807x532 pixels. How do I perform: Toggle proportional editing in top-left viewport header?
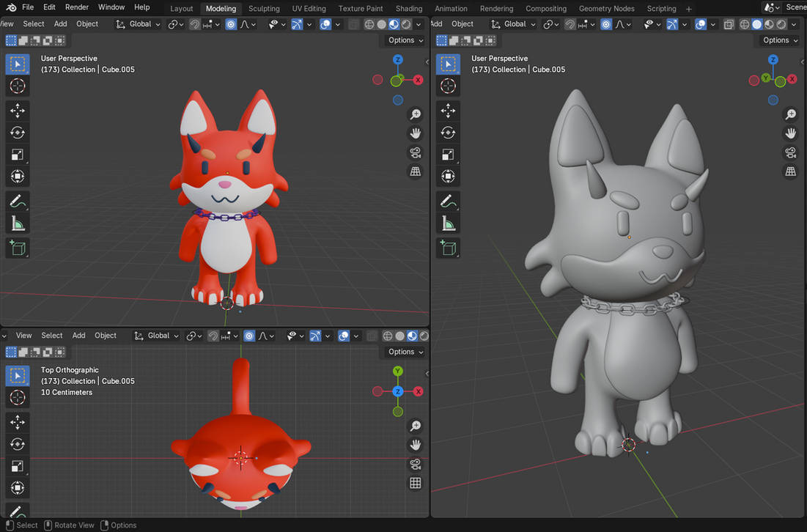[x=231, y=24]
